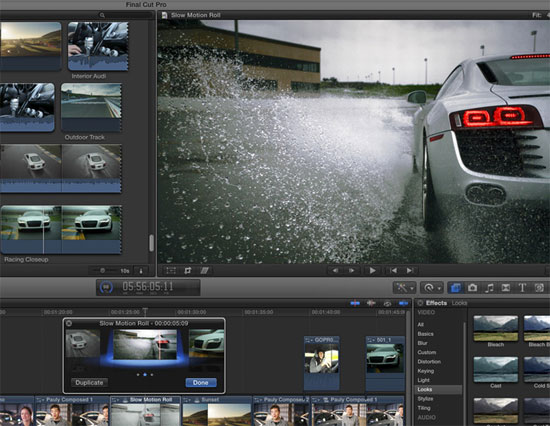Close the Slow Motion Roll audition window

pyautogui.click(x=69, y=324)
